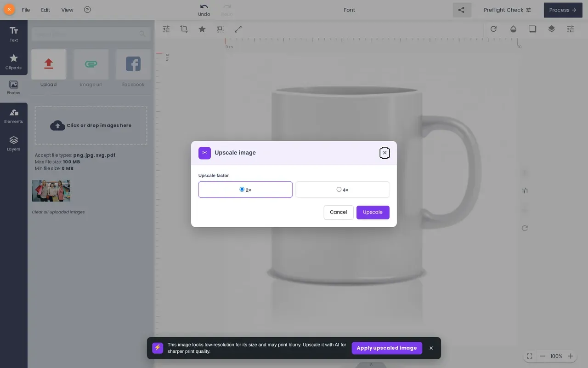Click the help question mark icon
Screen dimensions: 588x368
(87, 10)
